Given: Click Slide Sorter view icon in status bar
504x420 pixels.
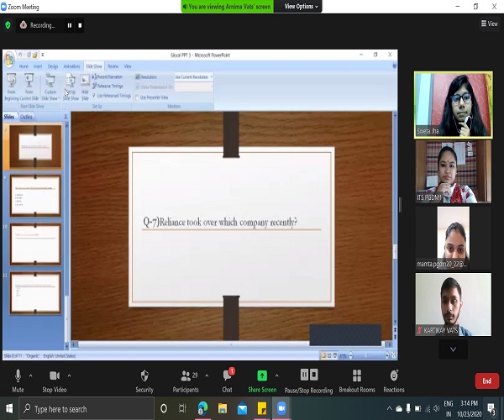Looking at the screenshot, I should [x=329, y=355].
